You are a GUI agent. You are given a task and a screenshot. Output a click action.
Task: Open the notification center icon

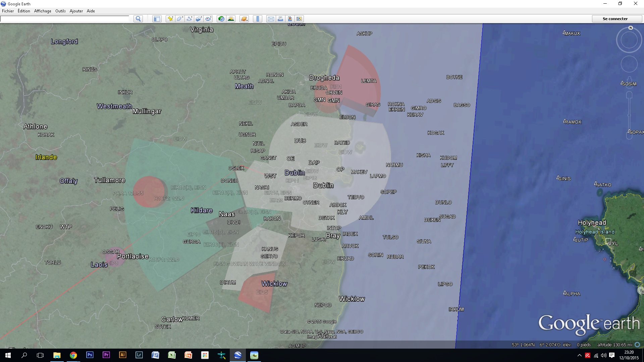coord(612,355)
